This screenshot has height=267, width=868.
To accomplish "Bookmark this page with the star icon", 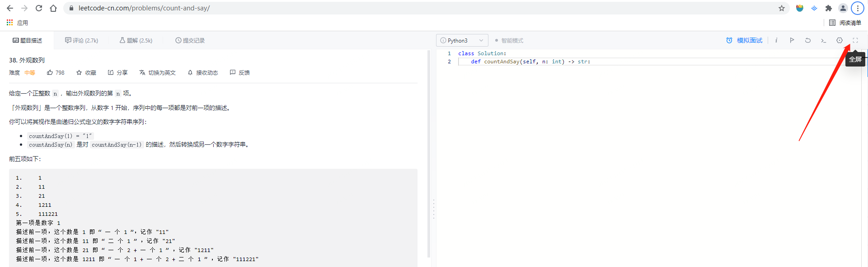I will point(782,8).
